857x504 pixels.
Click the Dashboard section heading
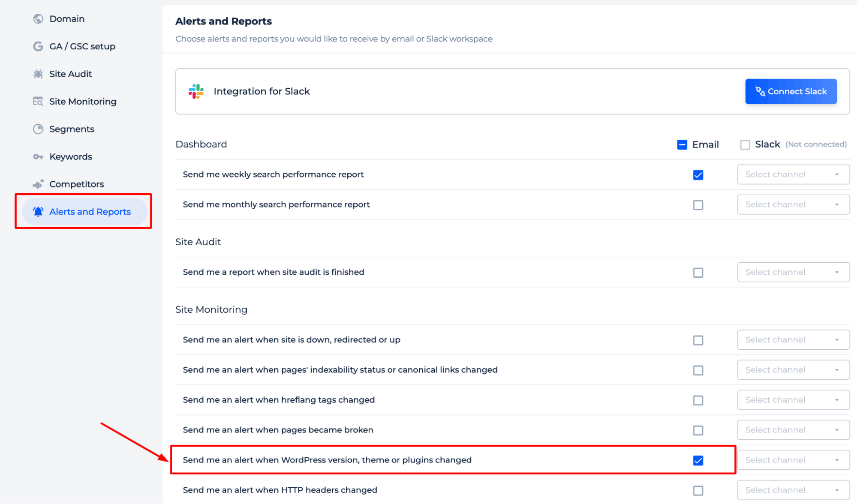coord(201,144)
